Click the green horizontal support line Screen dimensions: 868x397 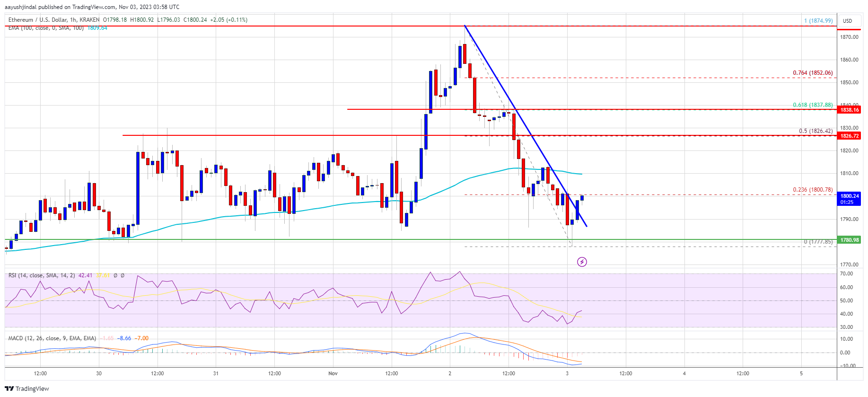[x=421, y=239]
